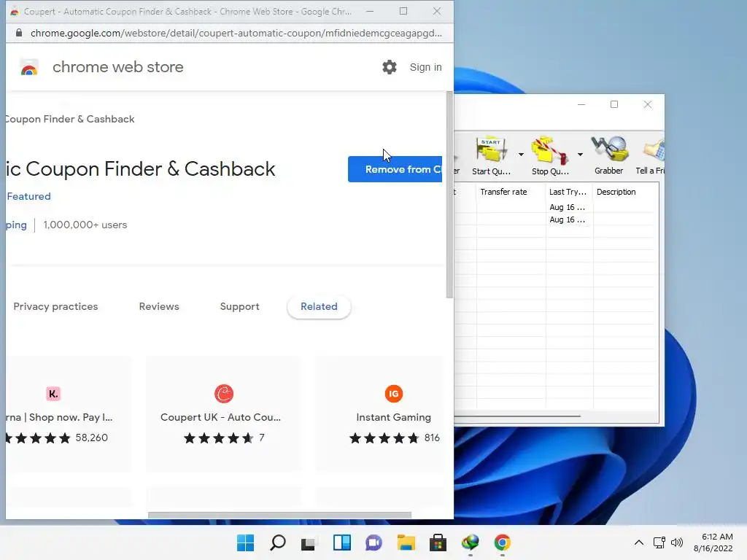Click download list horizontal scrollbar
The height and width of the screenshot is (560, 747).
517,416
